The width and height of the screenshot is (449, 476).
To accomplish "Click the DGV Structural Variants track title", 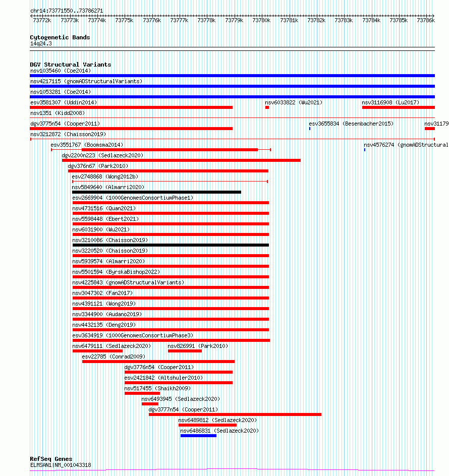I will [71, 65].
